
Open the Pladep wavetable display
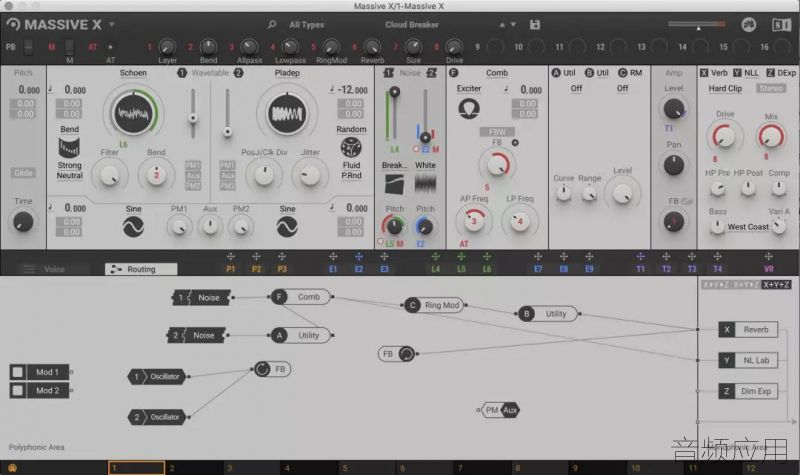(x=287, y=113)
